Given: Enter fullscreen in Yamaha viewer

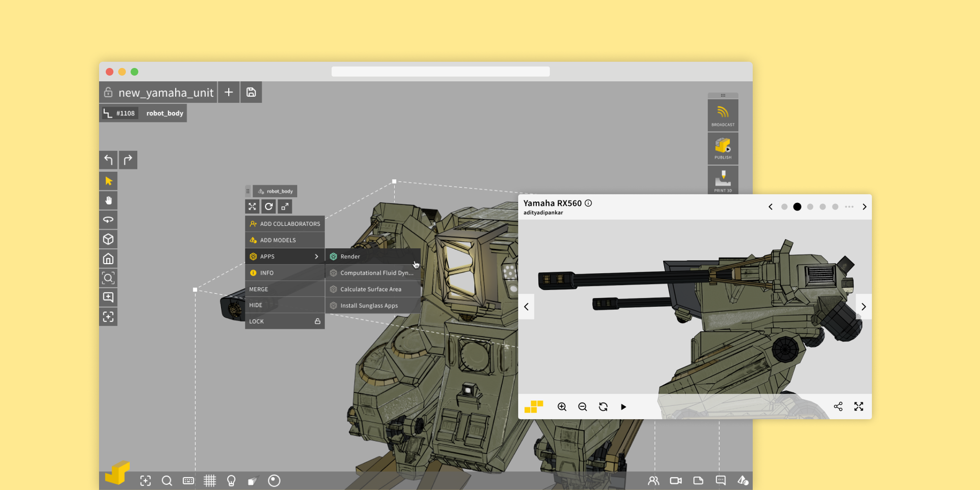Looking at the screenshot, I should point(859,406).
